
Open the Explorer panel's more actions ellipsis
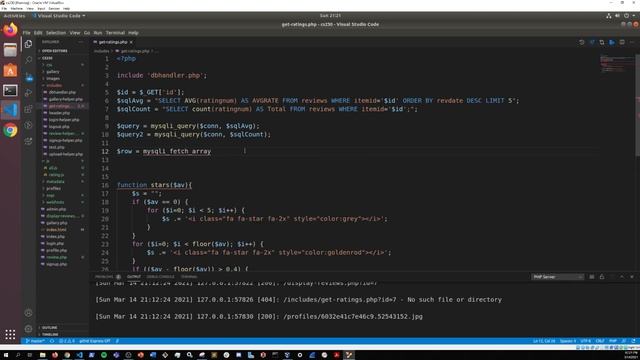coord(81,42)
